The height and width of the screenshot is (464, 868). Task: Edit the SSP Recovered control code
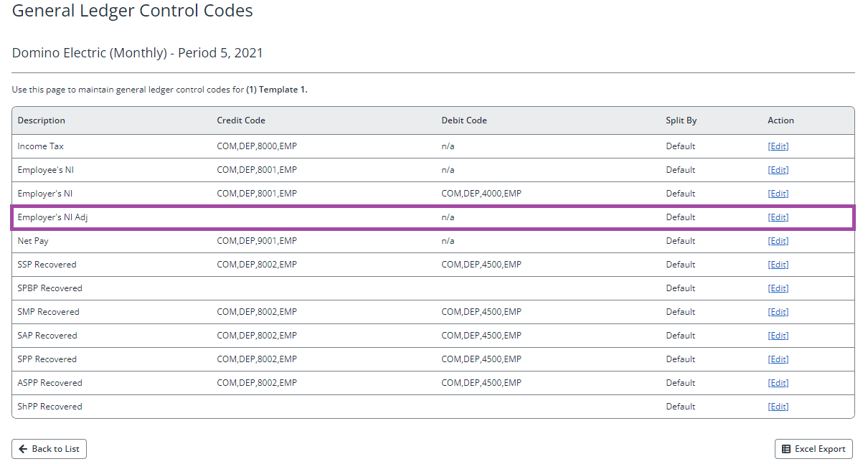click(778, 264)
